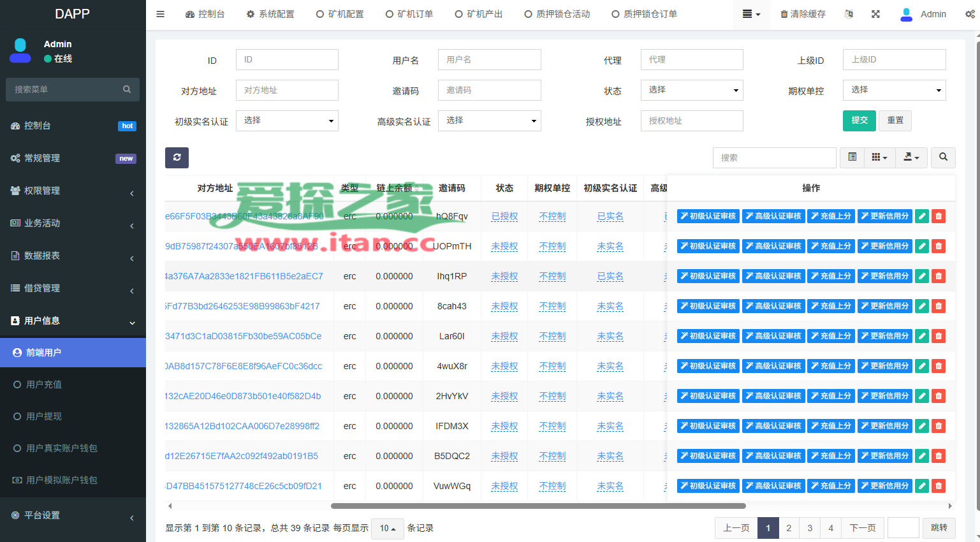Click the magnifier search icon button

pyautogui.click(x=943, y=157)
